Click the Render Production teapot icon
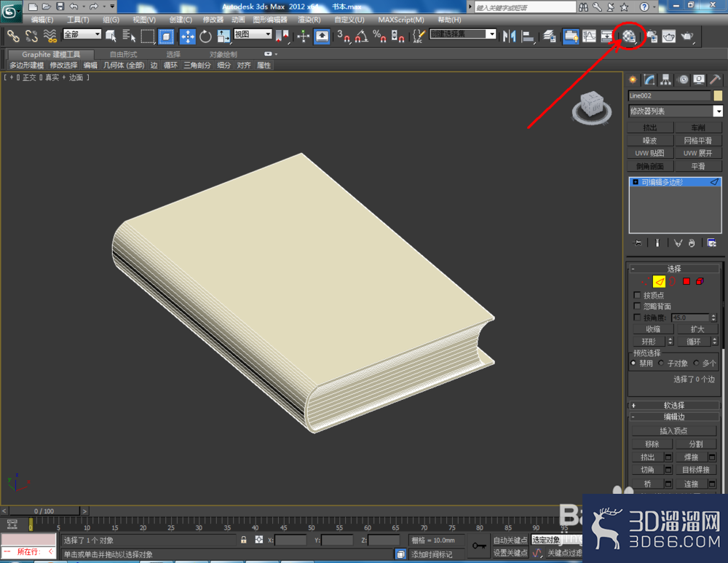 click(x=687, y=36)
